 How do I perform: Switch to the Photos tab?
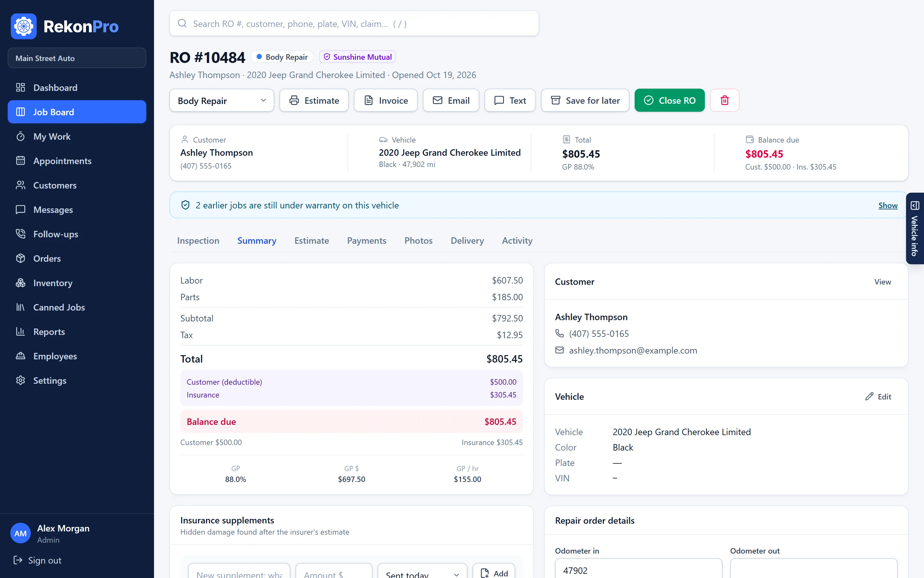[418, 241]
